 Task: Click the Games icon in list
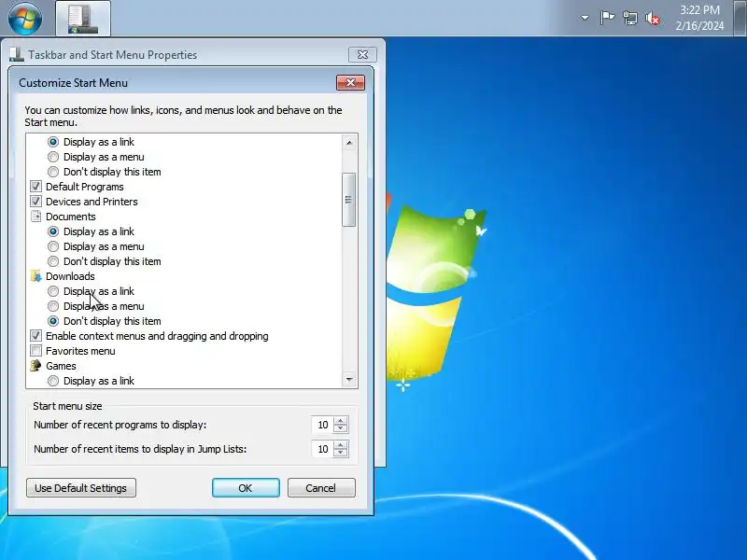click(35, 366)
